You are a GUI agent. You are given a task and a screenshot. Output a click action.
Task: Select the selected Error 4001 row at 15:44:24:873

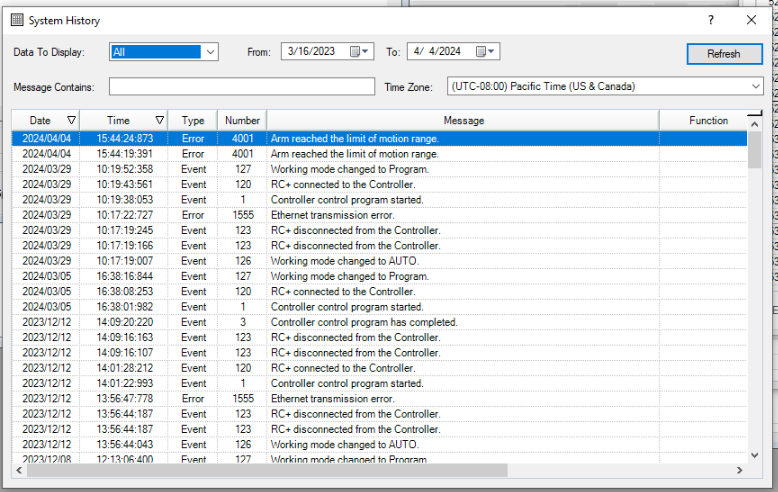pos(380,138)
